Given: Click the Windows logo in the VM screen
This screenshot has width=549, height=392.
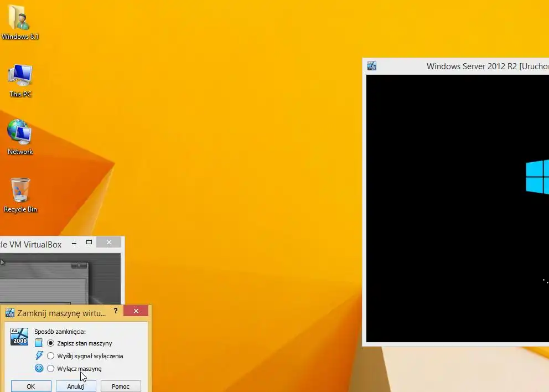Looking at the screenshot, I should point(537,177).
